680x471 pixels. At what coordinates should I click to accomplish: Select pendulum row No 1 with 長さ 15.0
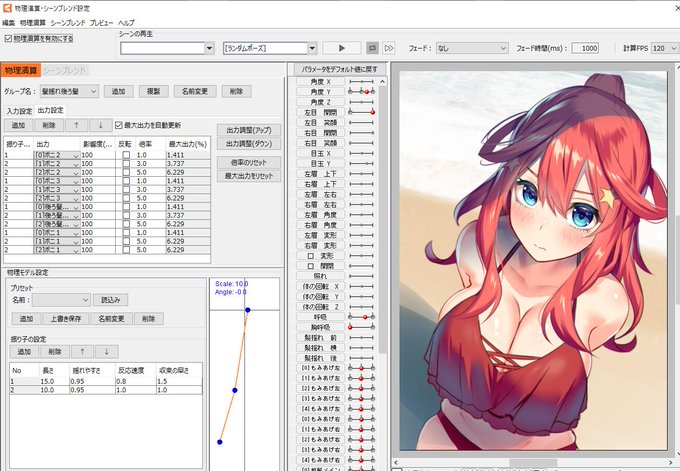(x=106, y=381)
